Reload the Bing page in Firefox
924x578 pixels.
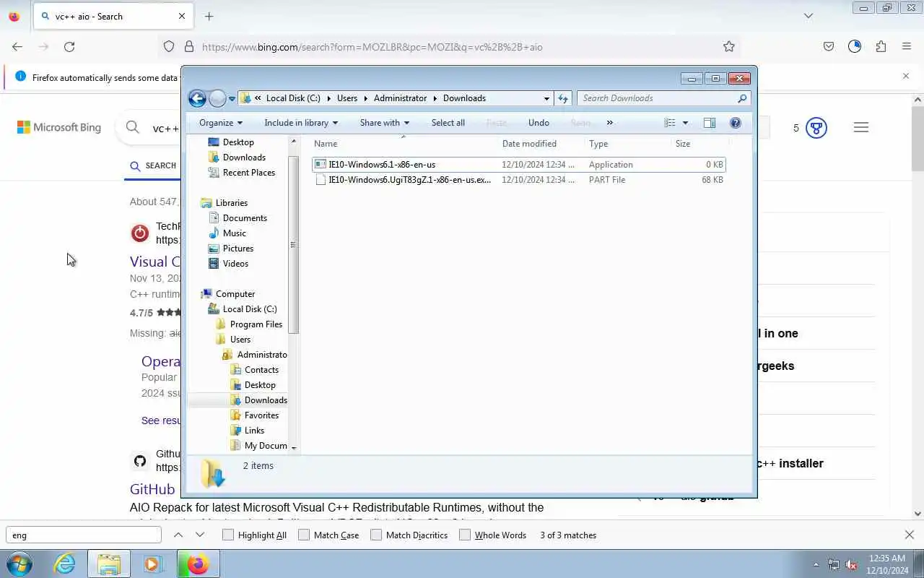(x=69, y=46)
